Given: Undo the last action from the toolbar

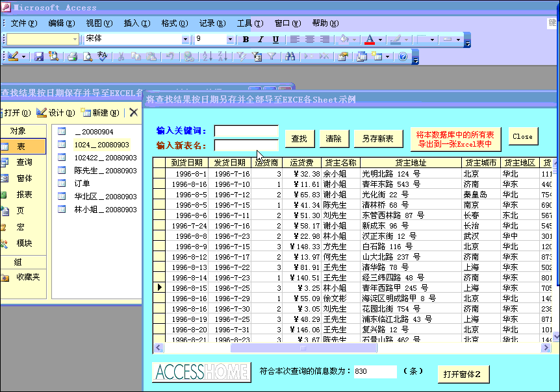Looking at the screenshot, I should 170,56.
